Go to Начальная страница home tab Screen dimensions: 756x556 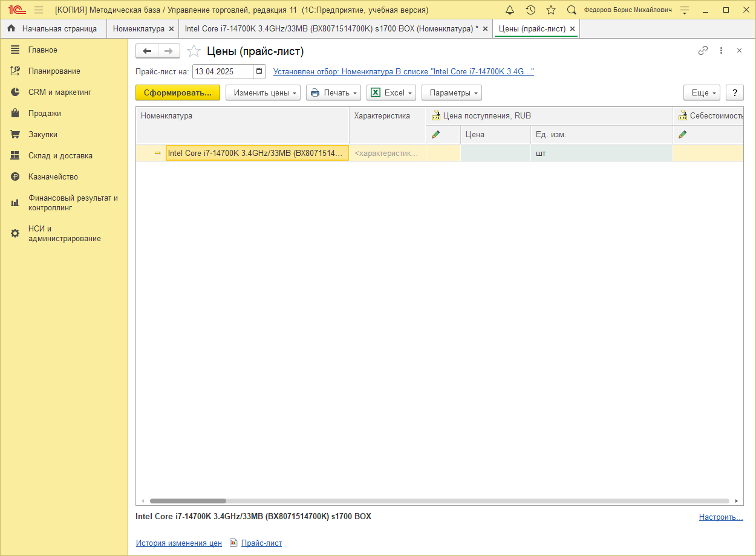[53, 28]
